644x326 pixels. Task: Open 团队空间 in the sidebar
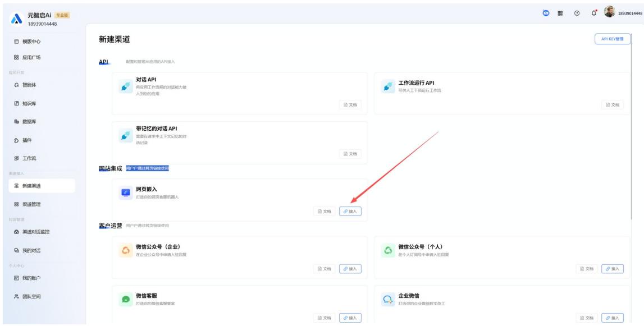pos(31,296)
